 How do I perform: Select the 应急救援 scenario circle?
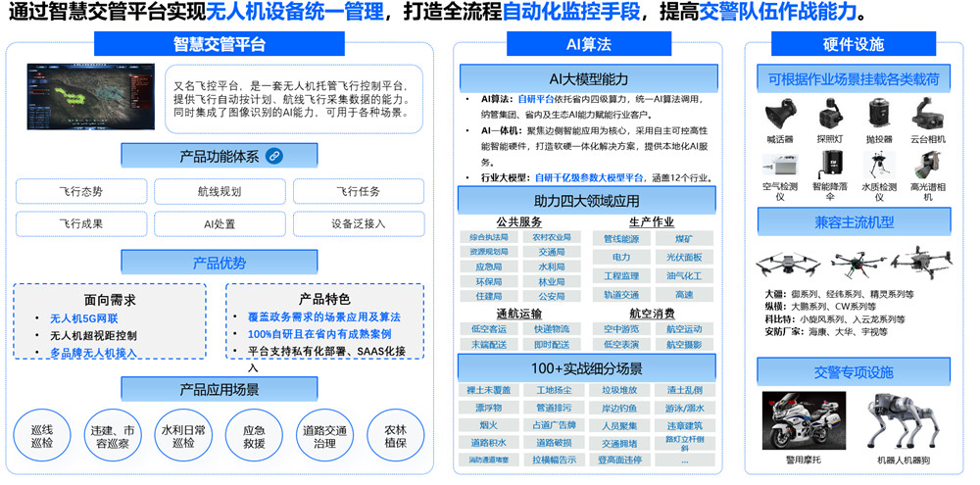pyautogui.click(x=255, y=437)
